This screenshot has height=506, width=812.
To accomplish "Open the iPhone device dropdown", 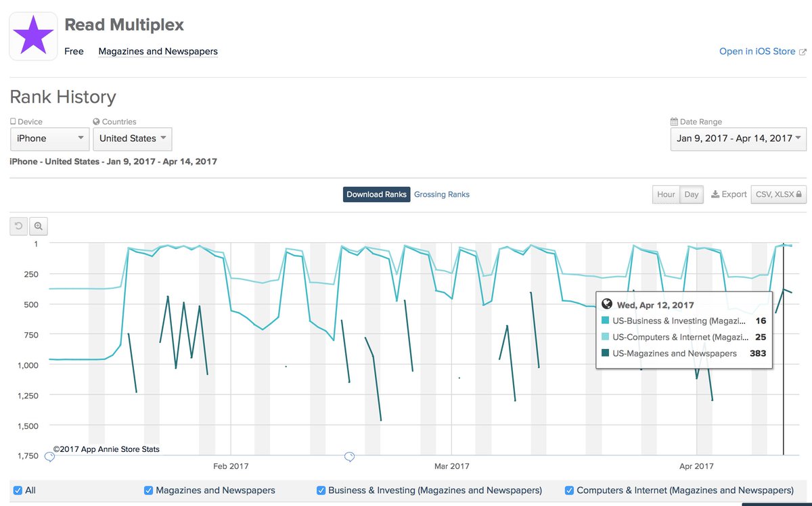I will tap(50, 139).
